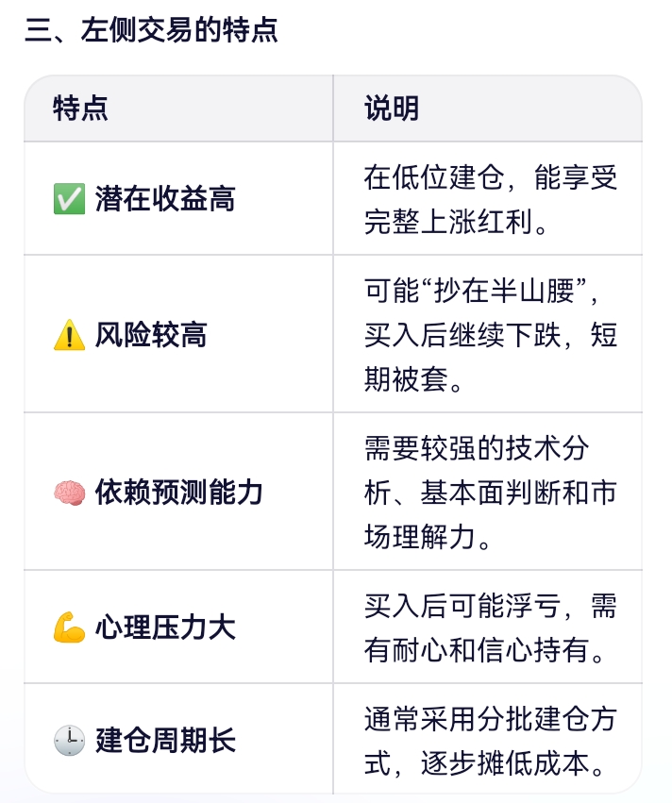This screenshot has height=803, width=672.
Task: Click the description mentioning 抄在半山腰
Action: pos(490,335)
